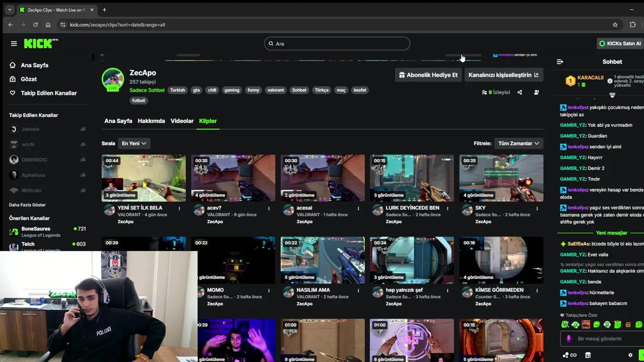Toggle wtcN offline visibility icon

tap(83, 144)
